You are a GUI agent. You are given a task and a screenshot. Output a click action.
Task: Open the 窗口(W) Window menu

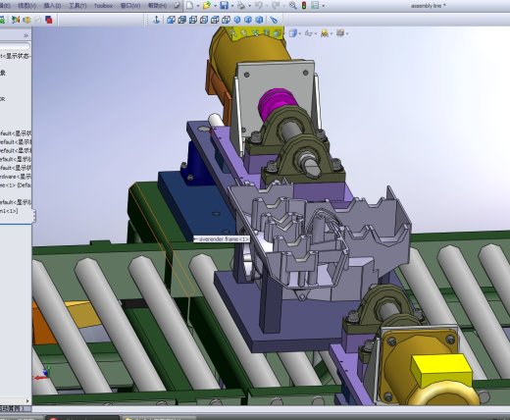click(x=130, y=6)
